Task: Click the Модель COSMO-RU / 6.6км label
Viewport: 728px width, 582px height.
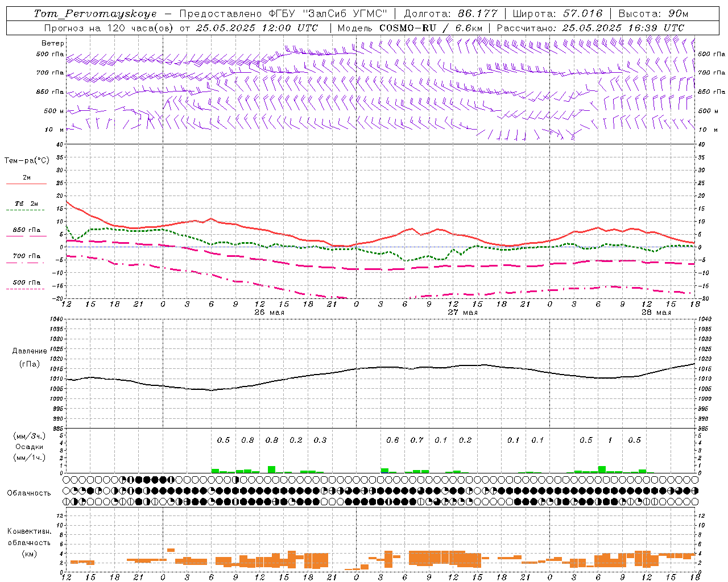Action: 411,28
